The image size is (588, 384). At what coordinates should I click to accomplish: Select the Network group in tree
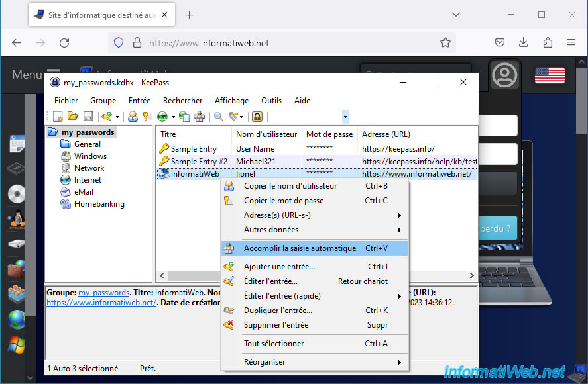(89, 168)
